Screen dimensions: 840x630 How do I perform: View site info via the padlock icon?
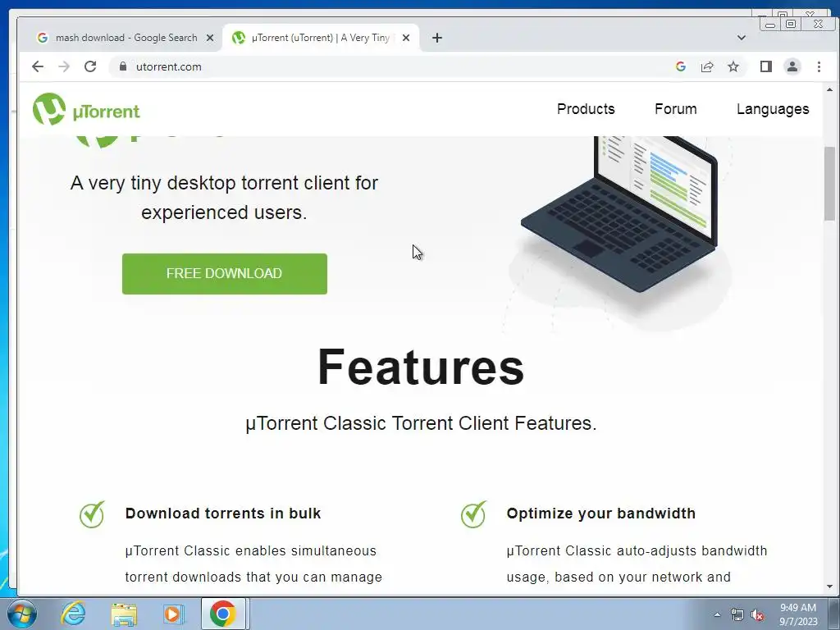[x=123, y=66]
